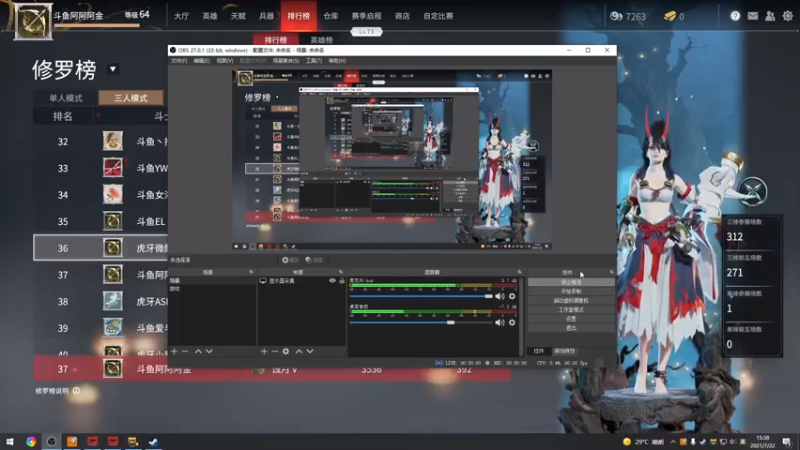Image resolution: width=800 pixels, height=450 pixels.
Task: Click the rank 32 player avatar
Action: tap(113, 141)
